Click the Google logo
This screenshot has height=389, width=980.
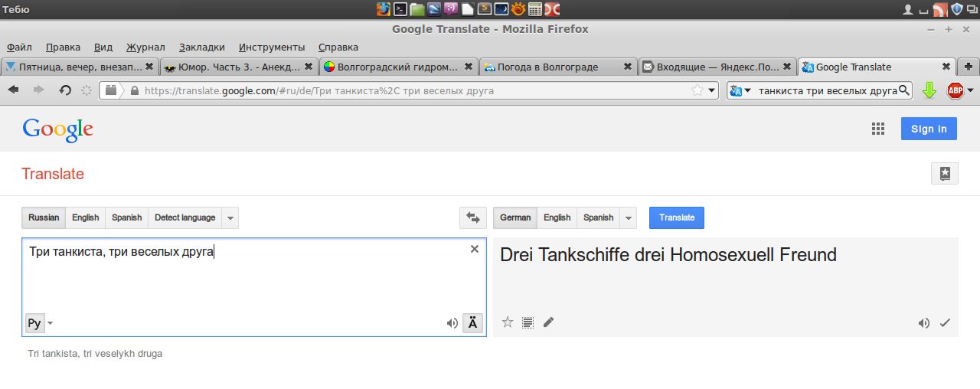[58, 130]
